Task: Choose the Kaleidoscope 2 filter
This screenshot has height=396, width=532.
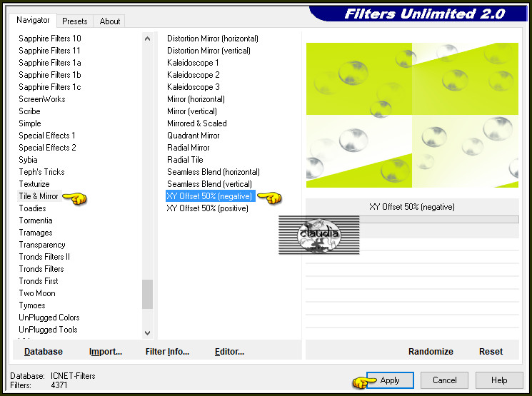Action: (x=194, y=75)
